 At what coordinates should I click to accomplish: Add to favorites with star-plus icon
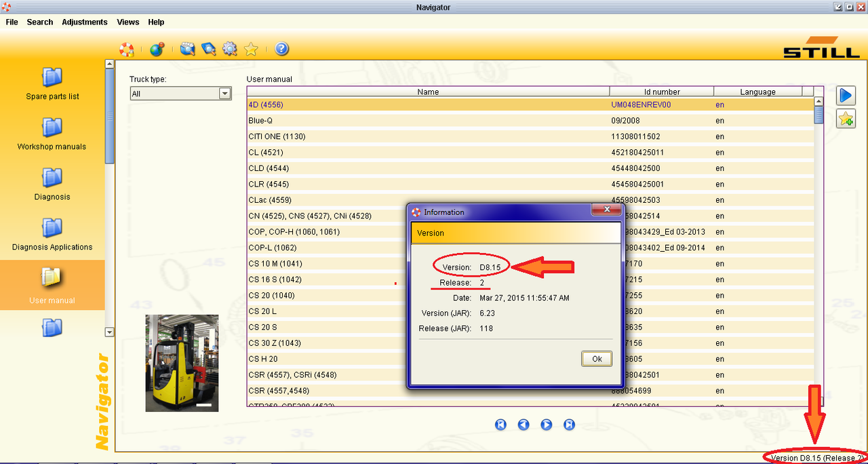click(x=846, y=119)
